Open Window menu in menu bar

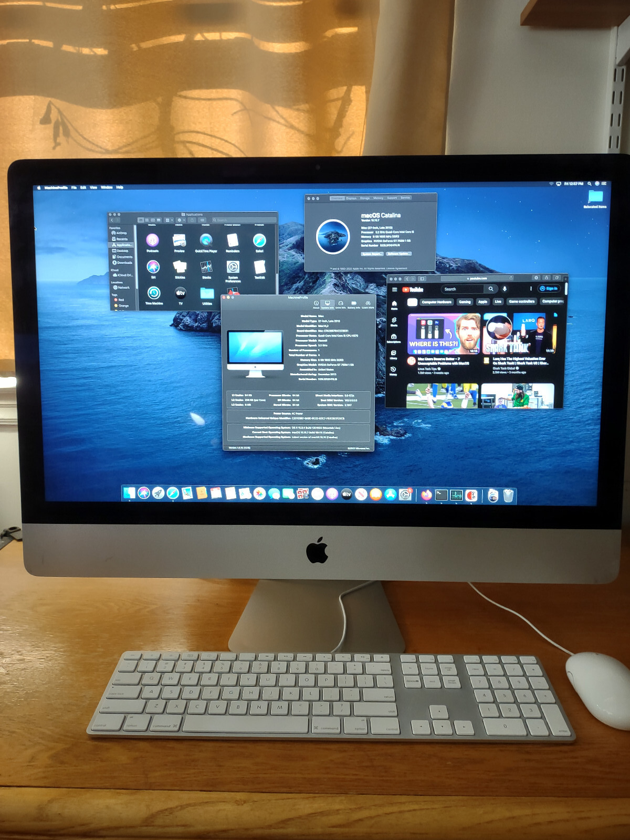pyautogui.click(x=107, y=187)
